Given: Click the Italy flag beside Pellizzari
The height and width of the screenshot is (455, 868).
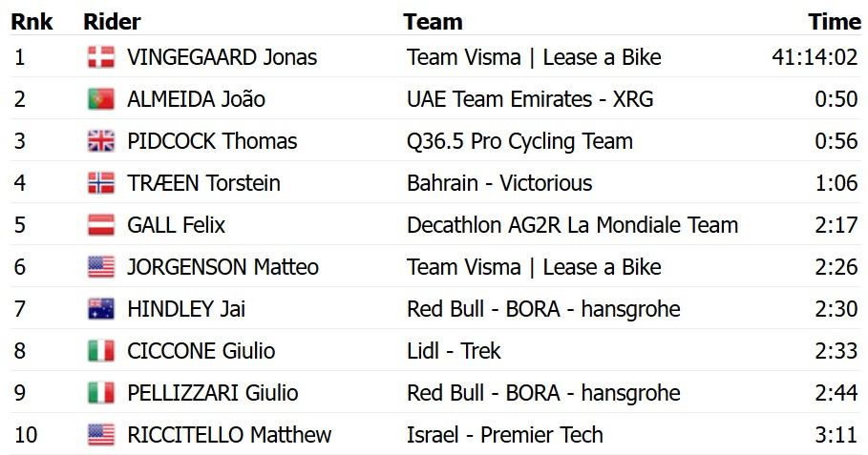Looking at the screenshot, I should click(x=101, y=393).
